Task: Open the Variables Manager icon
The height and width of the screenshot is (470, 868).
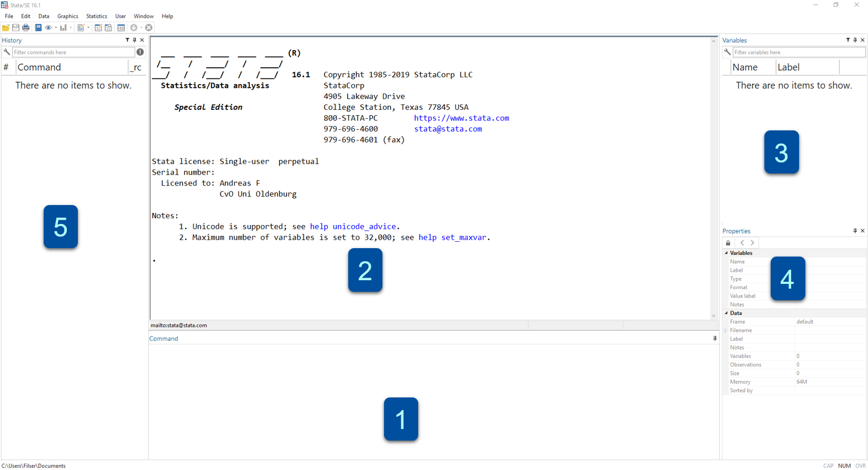Action: (x=121, y=27)
